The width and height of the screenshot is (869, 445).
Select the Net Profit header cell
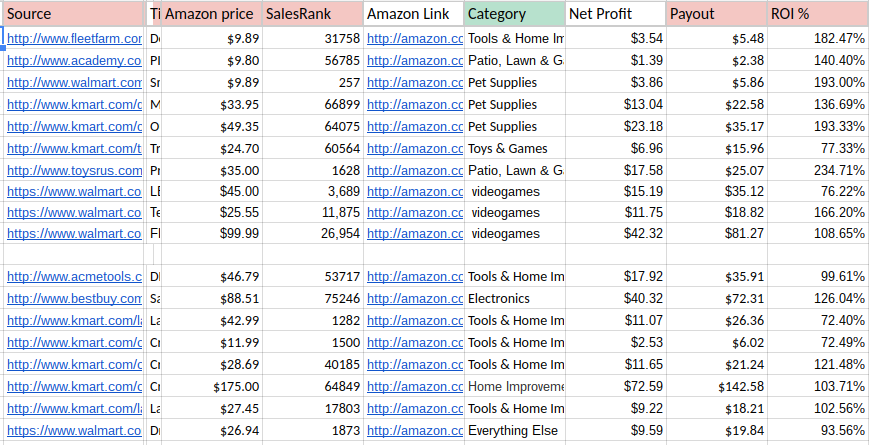tap(615, 14)
